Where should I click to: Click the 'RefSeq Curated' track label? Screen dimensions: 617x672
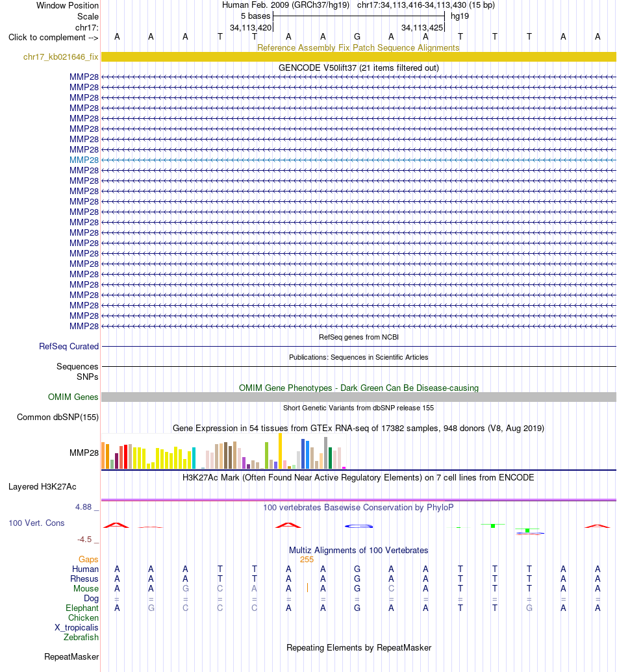click(x=69, y=346)
